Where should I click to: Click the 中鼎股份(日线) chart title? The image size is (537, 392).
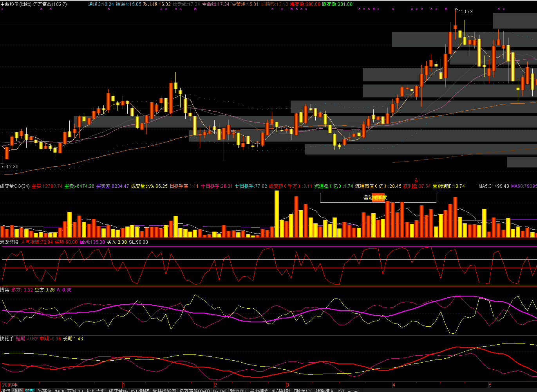[16, 4]
